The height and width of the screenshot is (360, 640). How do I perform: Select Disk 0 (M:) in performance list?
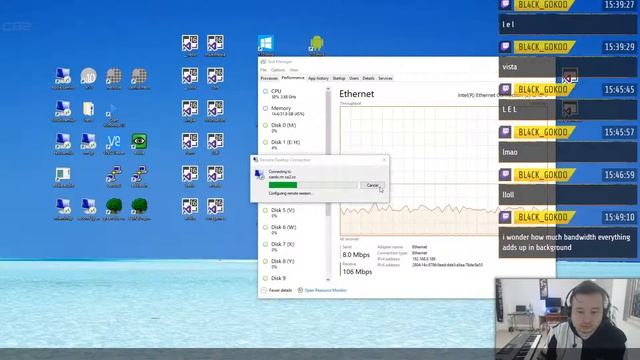(293, 128)
